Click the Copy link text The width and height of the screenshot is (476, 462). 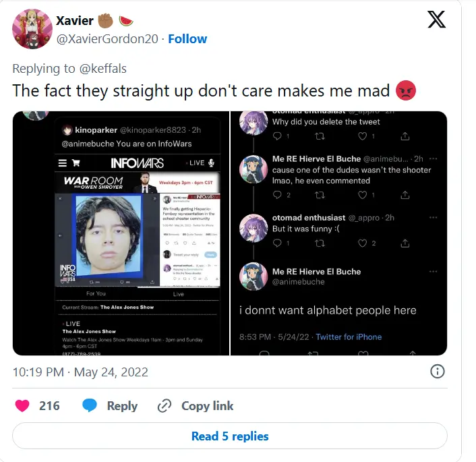click(x=207, y=405)
